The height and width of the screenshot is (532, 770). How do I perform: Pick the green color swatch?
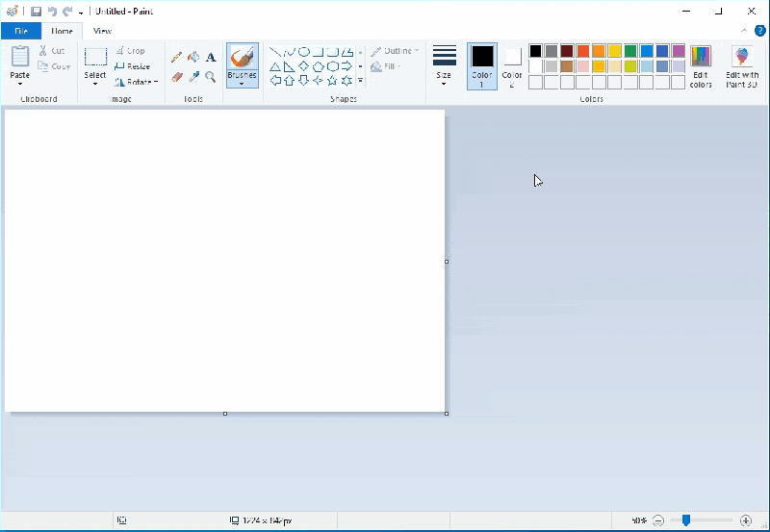pos(630,51)
